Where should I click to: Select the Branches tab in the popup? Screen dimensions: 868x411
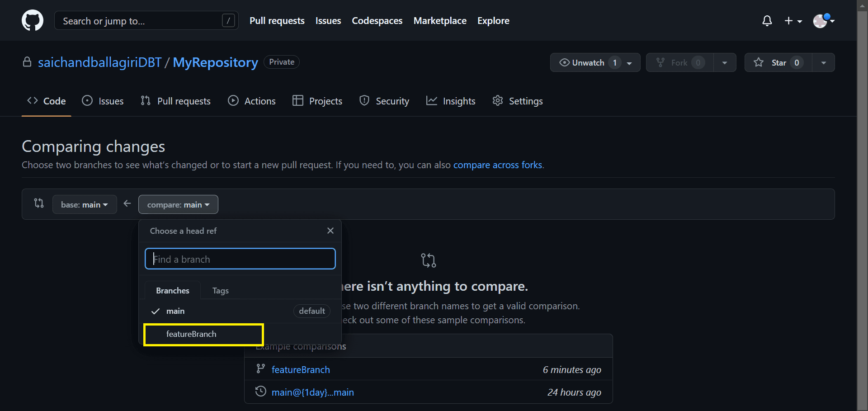click(x=173, y=290)
